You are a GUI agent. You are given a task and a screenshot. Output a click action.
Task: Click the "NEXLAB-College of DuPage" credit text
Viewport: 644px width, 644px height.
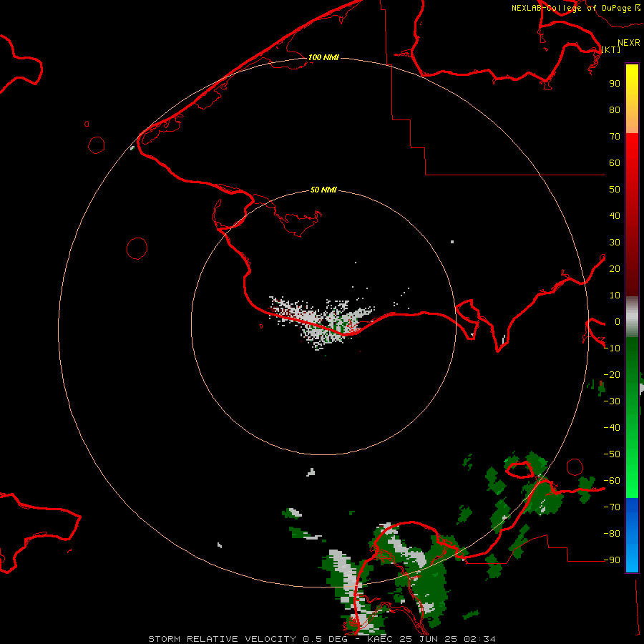point(571,8)
